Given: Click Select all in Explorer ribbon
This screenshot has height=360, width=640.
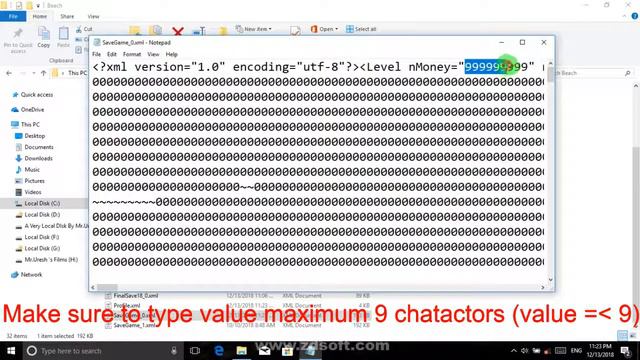Looking at the screenshot, I should pos(361,29).
